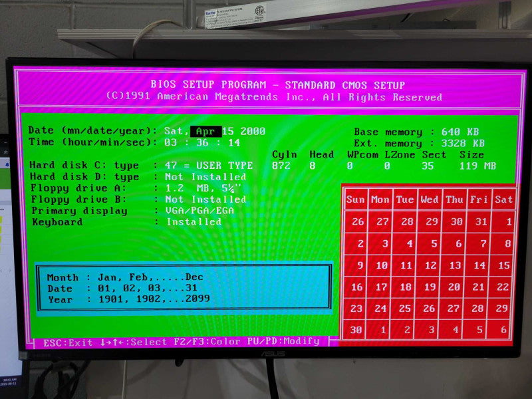Click calendar day 15 in the Sat column

coord(504,265)
